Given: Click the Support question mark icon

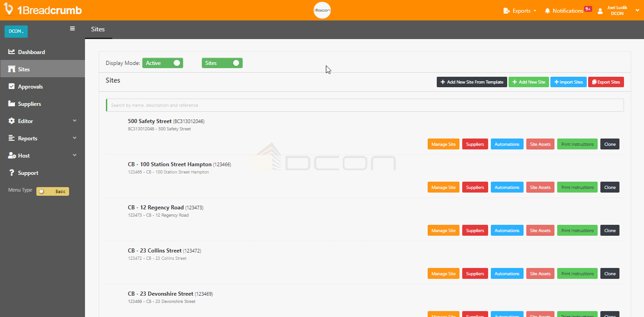Looking at the screenshot, I should [12, 173].
